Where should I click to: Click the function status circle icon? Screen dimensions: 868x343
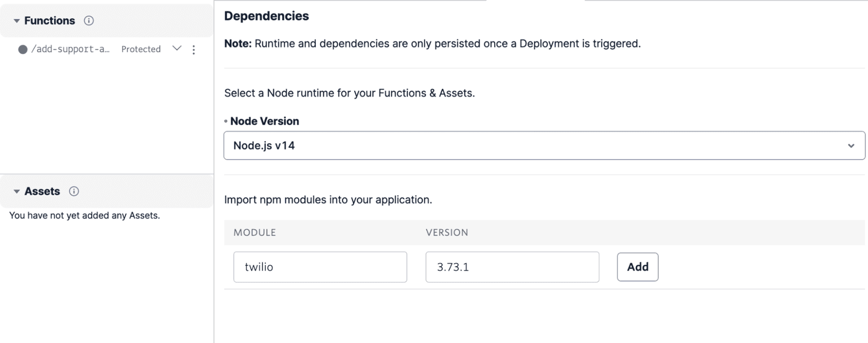click(23, 49)
